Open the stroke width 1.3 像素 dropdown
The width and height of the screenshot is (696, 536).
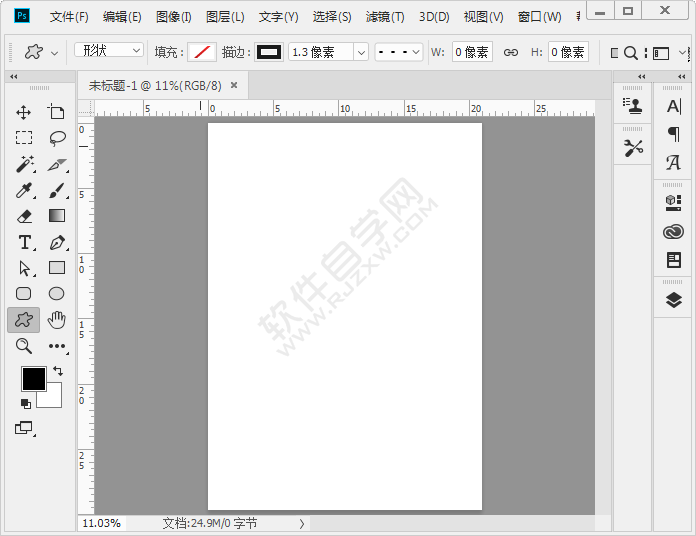[361, 52]
